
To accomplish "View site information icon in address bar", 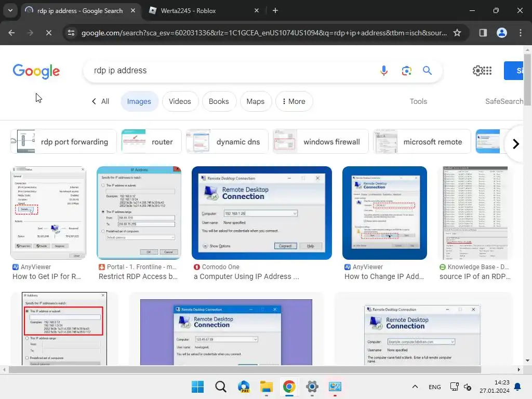I will tap(71, 33).
